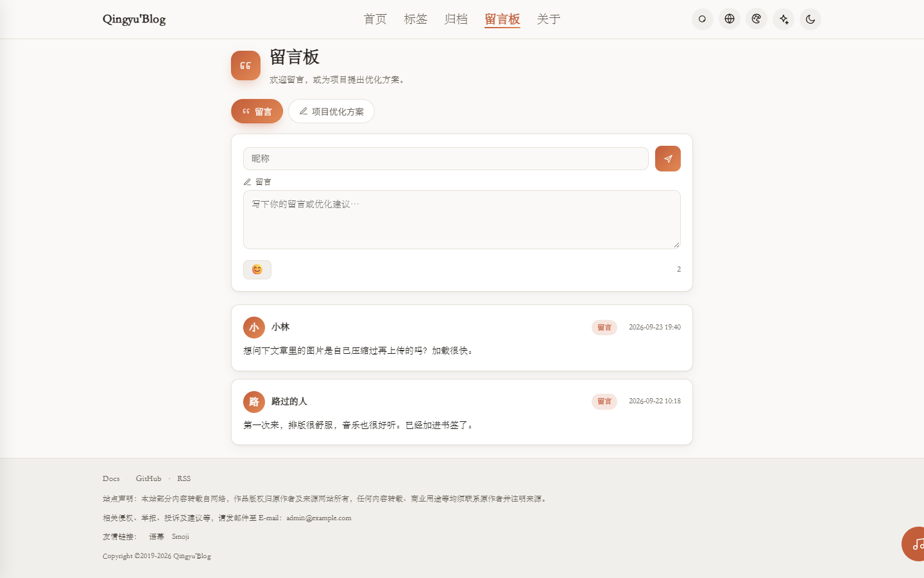The image size is (924, 578).
Task: Open the palette theme color icon
Action: (x=757, y=19)
